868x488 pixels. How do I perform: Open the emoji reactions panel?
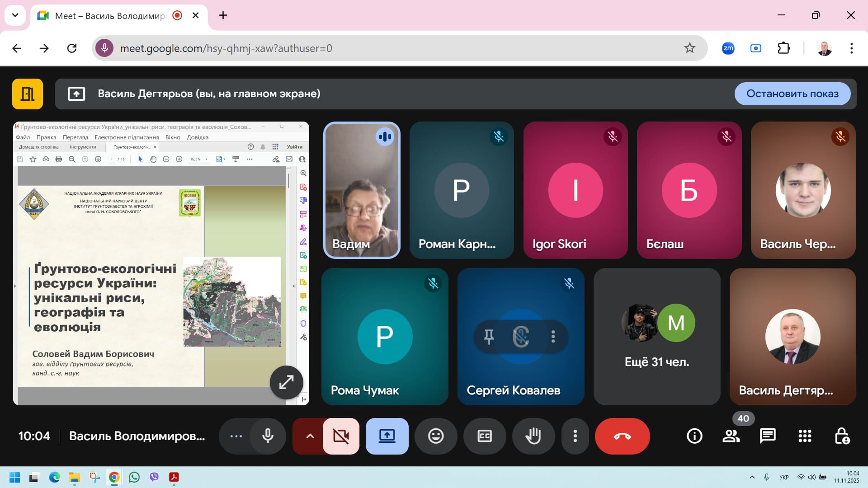[436, 436]
